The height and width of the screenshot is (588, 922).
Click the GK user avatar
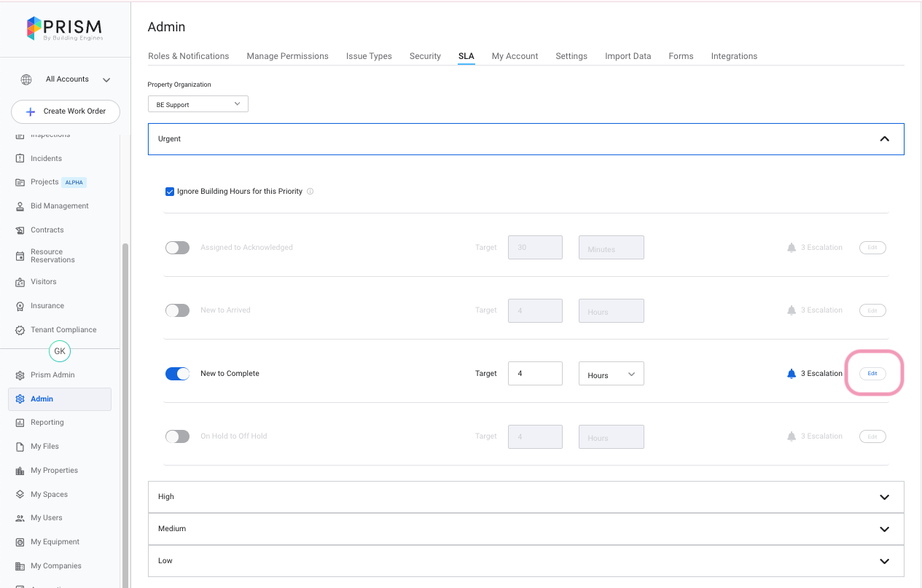point(60,351)
